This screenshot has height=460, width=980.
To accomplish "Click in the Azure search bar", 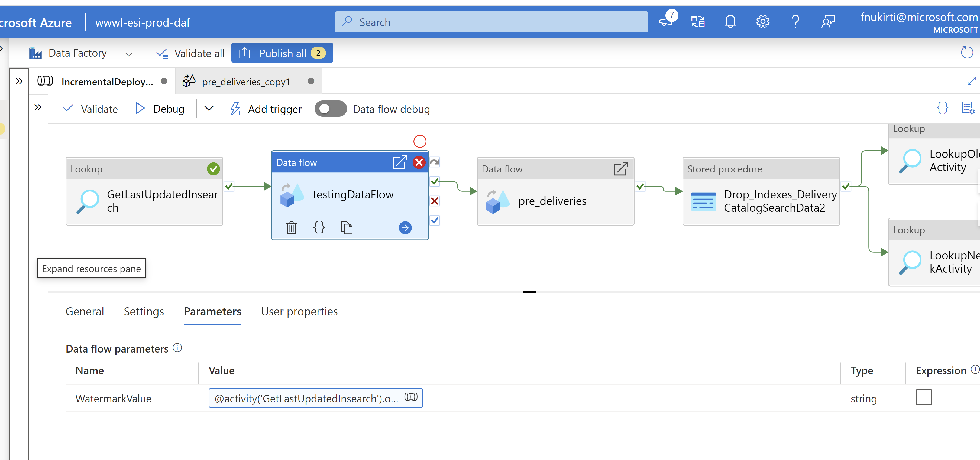I will 491,22.
